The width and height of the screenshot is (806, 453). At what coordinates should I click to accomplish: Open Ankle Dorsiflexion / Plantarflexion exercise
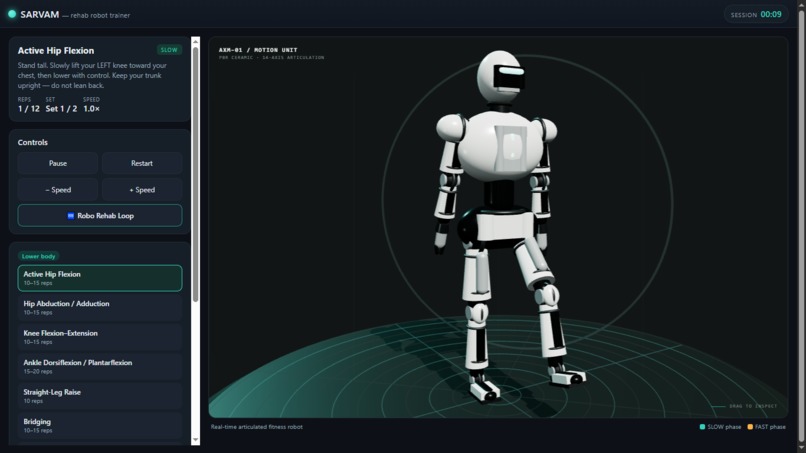click(x=100, y=366)
